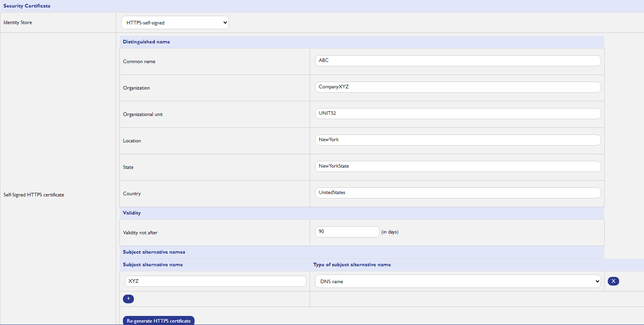Click the Self-Signed HTTPS certificate label
644x325 pixels.
pos(34,195)
